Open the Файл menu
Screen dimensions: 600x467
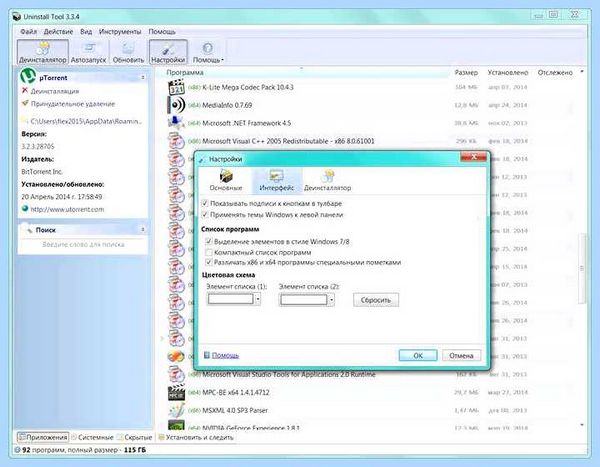[28, 31]
